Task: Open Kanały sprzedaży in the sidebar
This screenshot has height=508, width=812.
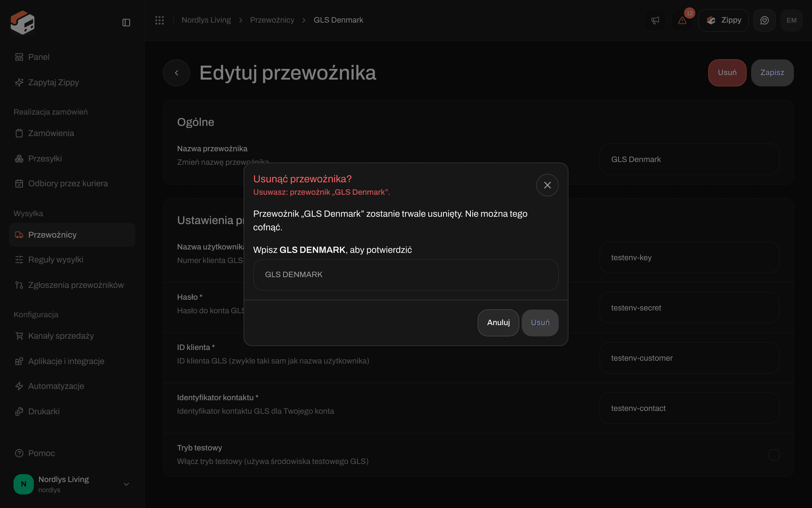Action: (x=72, y=336)
